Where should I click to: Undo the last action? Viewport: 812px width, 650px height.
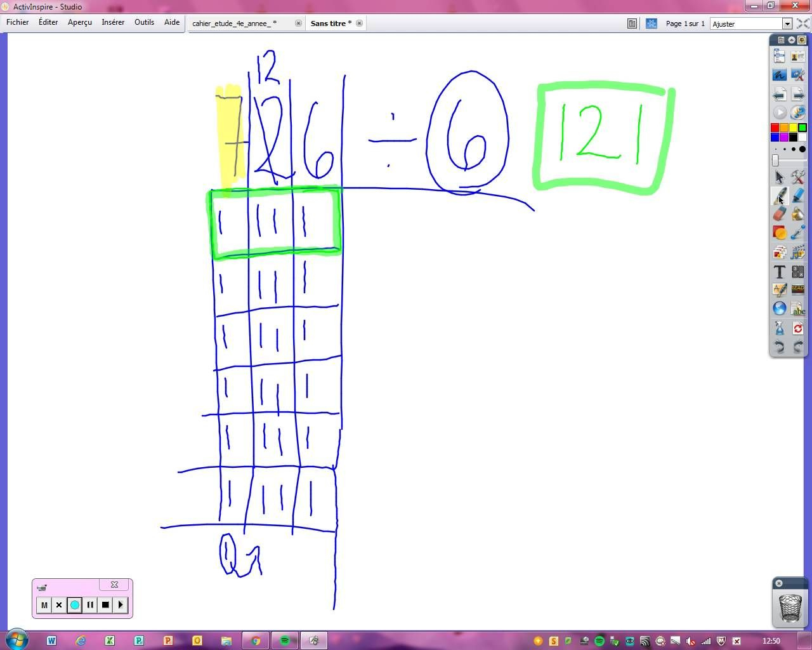(x=779, y=347)
